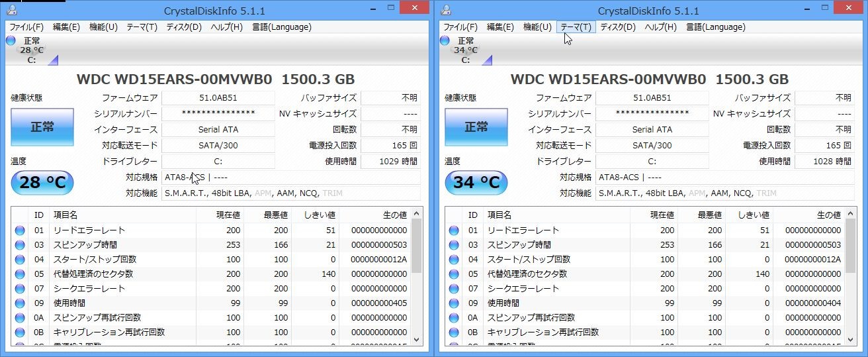
Task: Click the 現在値 column header in left window
Action: [220, 215]
